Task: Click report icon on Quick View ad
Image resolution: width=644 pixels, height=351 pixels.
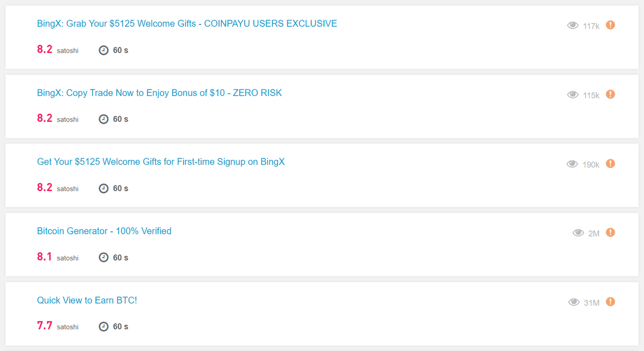Action: (x=610, y=302)
